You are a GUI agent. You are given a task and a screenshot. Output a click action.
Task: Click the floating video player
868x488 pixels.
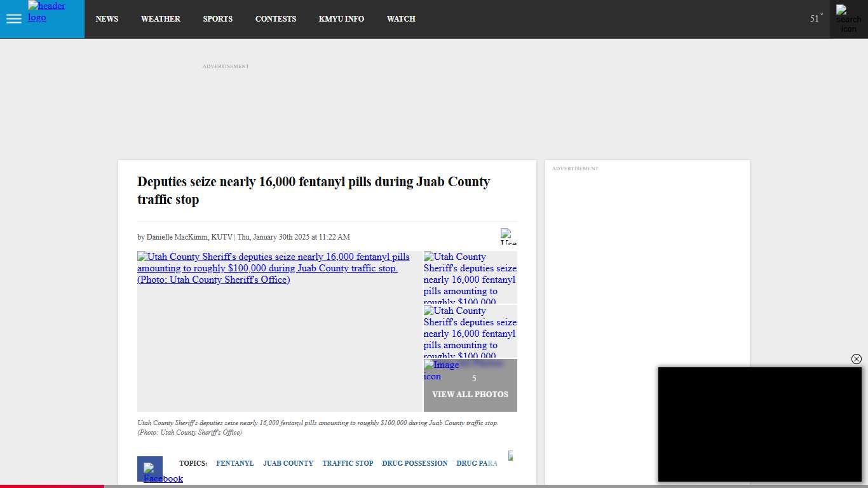759,424
